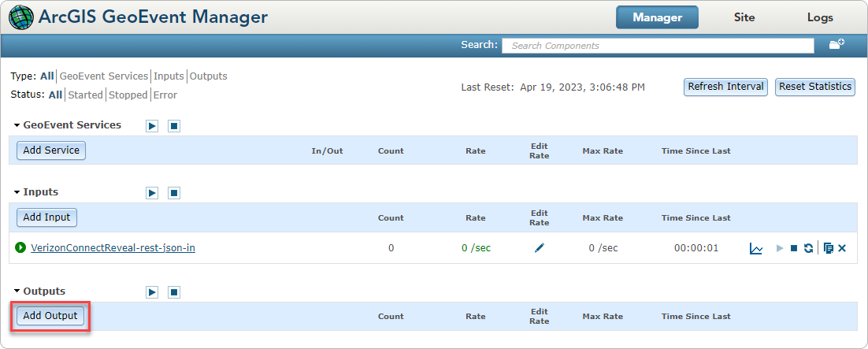
Task: Start all Outputs with play icon
Action: point(152,292)
